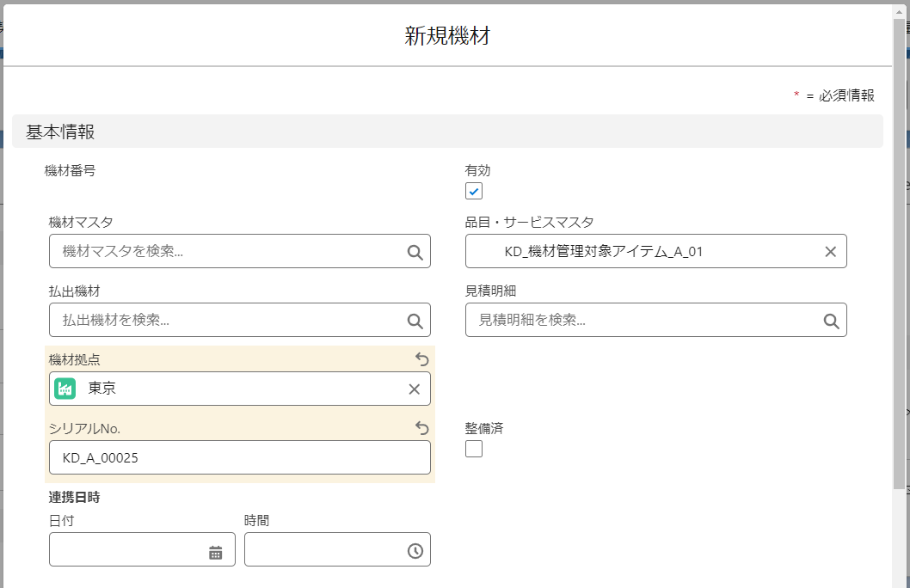This screenshot has height=588, width=910.
Task: Open the 払出機材 lookup text box
Action: [228, 321]
